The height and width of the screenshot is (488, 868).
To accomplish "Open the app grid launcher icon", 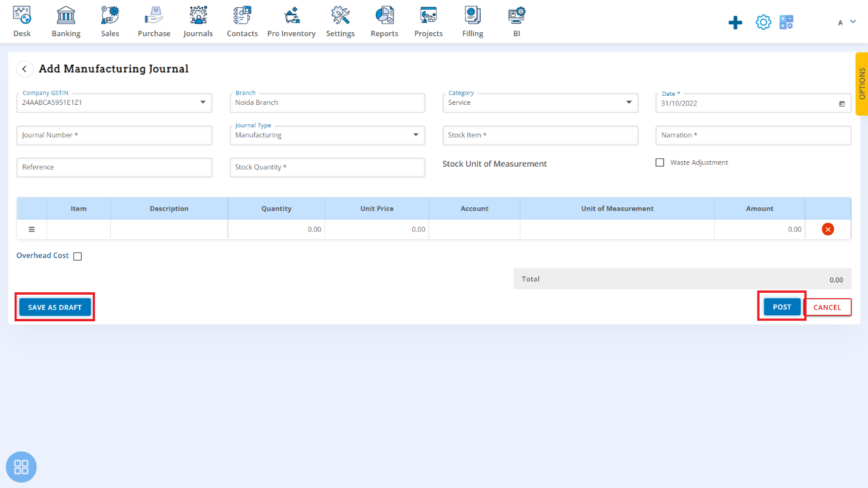I will click(x=21, y=467).
